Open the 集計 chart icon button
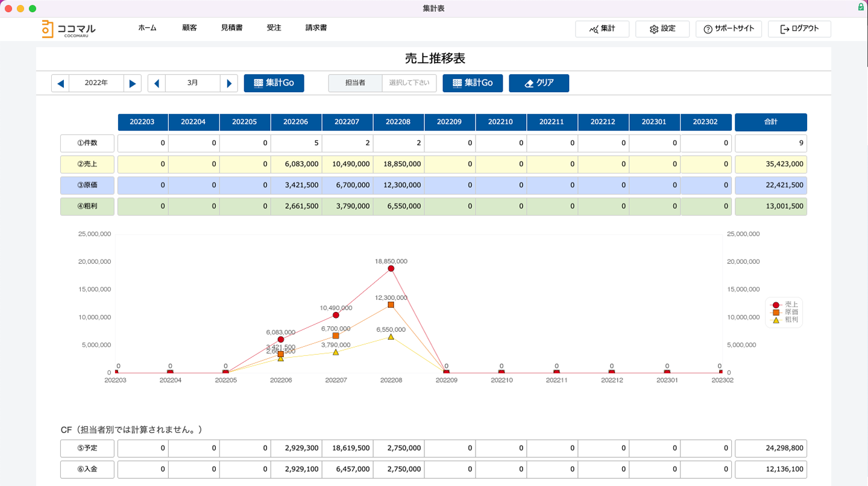The width and height of the screenshot is (868, 486). click(x=602, y=29)
